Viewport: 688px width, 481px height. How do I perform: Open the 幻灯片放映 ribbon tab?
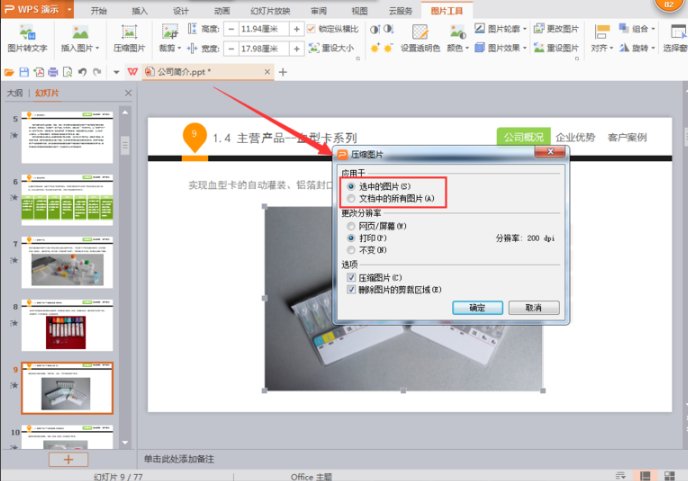coord(270,11)
